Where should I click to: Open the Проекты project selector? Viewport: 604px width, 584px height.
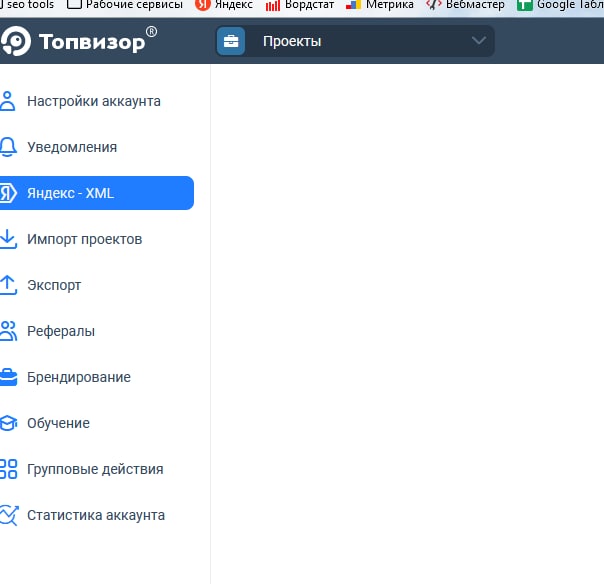point(355,41)
